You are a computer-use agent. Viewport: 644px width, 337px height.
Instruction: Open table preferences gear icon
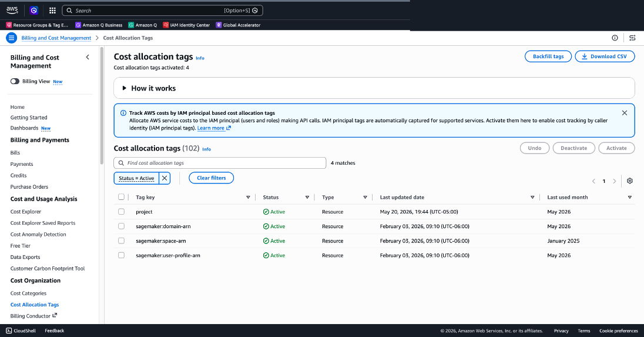click(x=630, y=181)
